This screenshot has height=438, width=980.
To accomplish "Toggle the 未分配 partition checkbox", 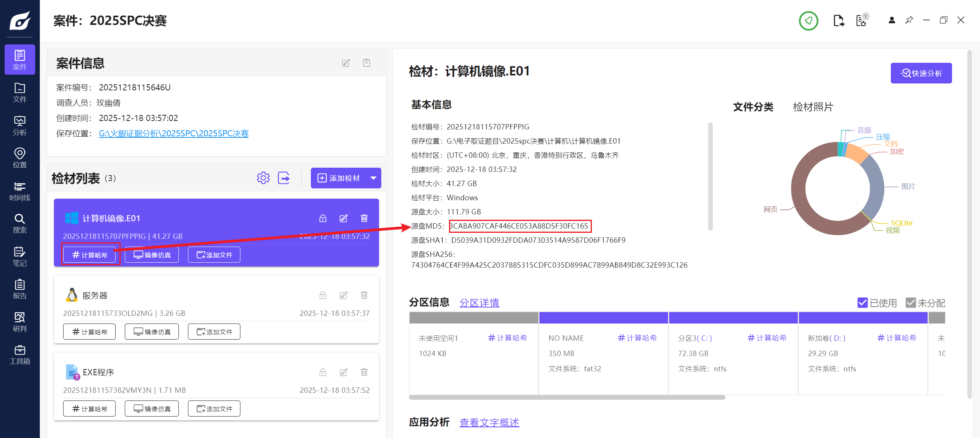I will pos(910,303).
